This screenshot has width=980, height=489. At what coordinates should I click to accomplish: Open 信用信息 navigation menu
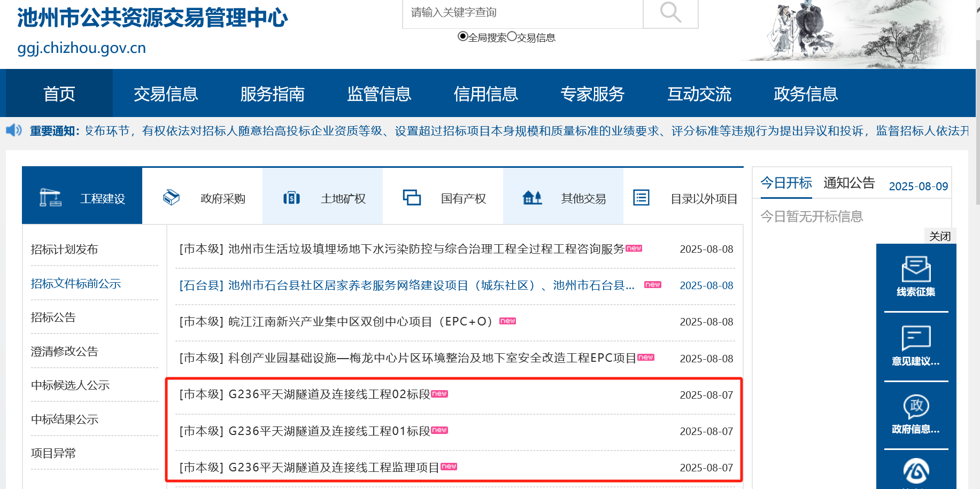485,94
